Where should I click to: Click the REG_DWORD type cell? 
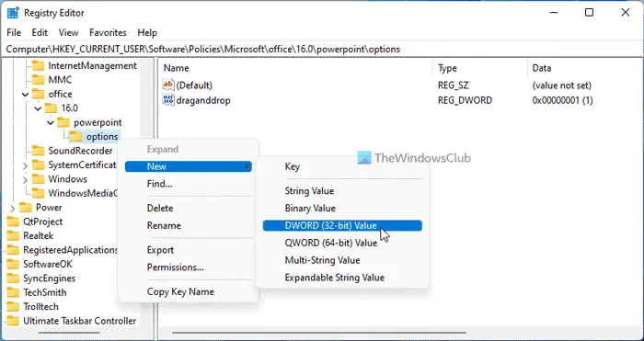point(465,100)
